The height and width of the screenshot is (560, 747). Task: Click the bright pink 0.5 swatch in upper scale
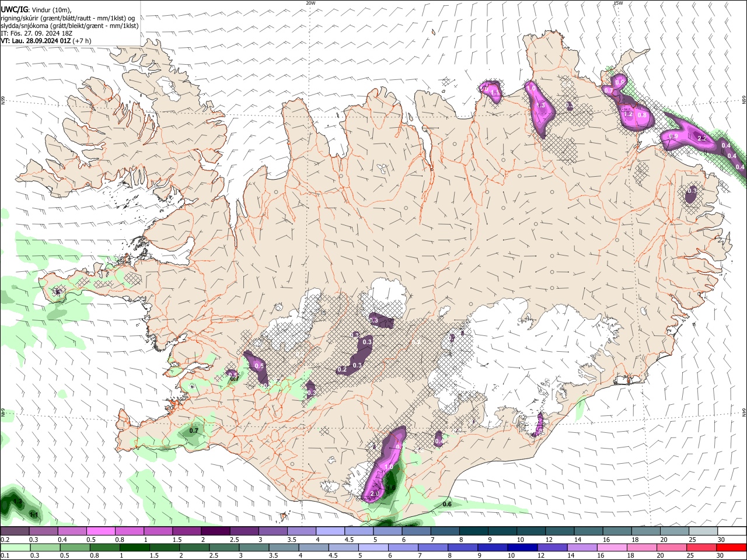pos(100,531)
